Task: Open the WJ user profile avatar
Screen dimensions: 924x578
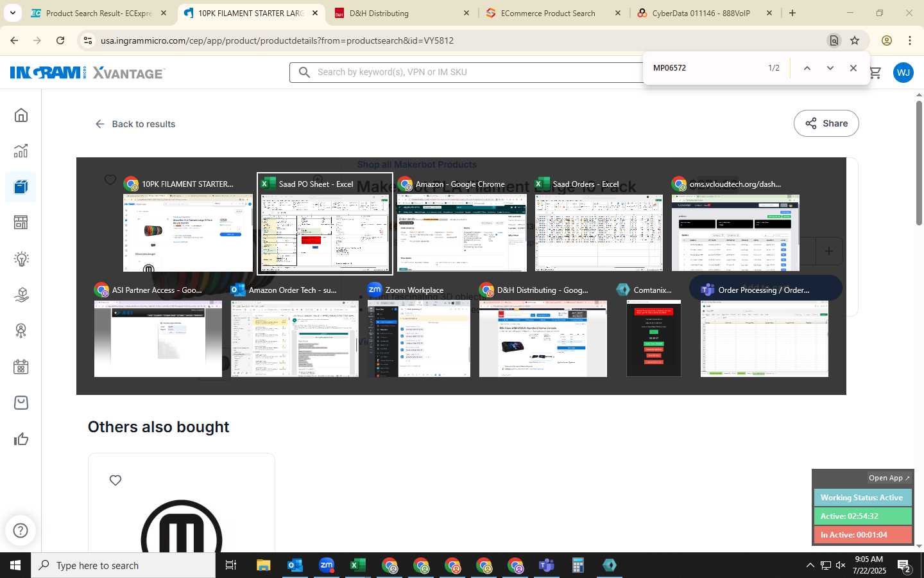Action: (x=903, y=73)
